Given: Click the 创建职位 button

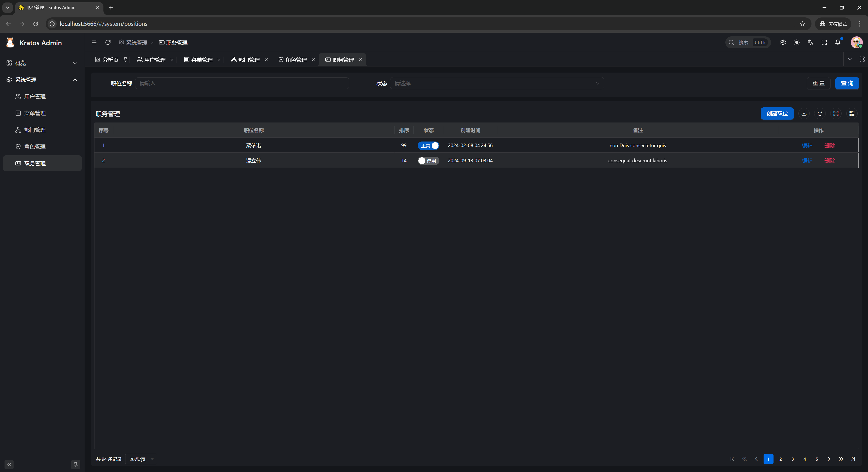Looking at the screenshot, I should [777, 113].
